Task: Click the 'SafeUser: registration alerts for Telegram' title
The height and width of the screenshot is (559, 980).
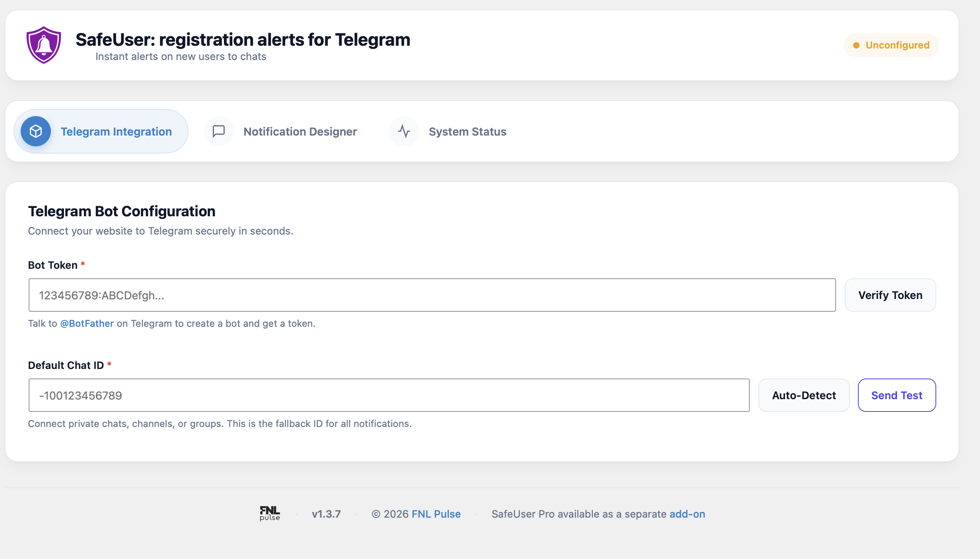Action: tap(243, 39)
